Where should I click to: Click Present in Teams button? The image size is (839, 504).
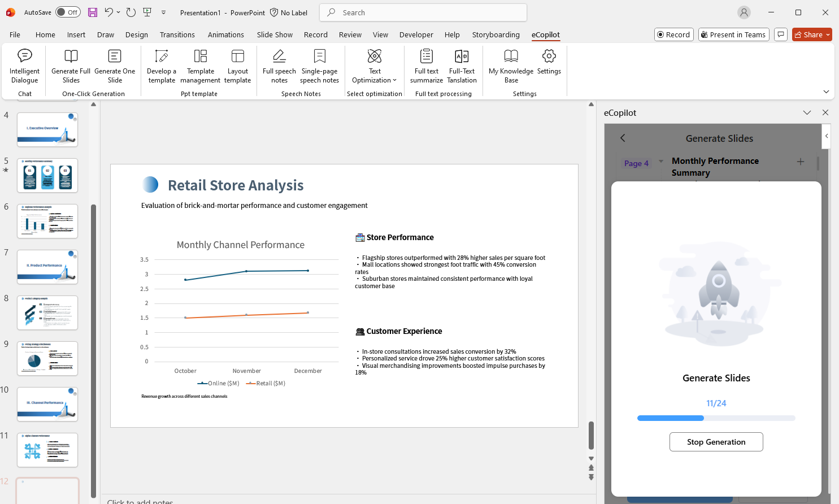coord(733,34)
